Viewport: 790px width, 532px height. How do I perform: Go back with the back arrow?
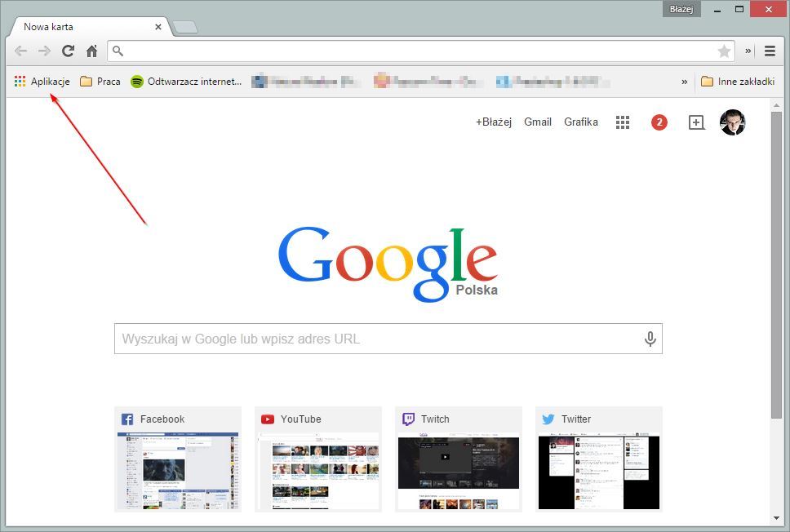(20, 51)
